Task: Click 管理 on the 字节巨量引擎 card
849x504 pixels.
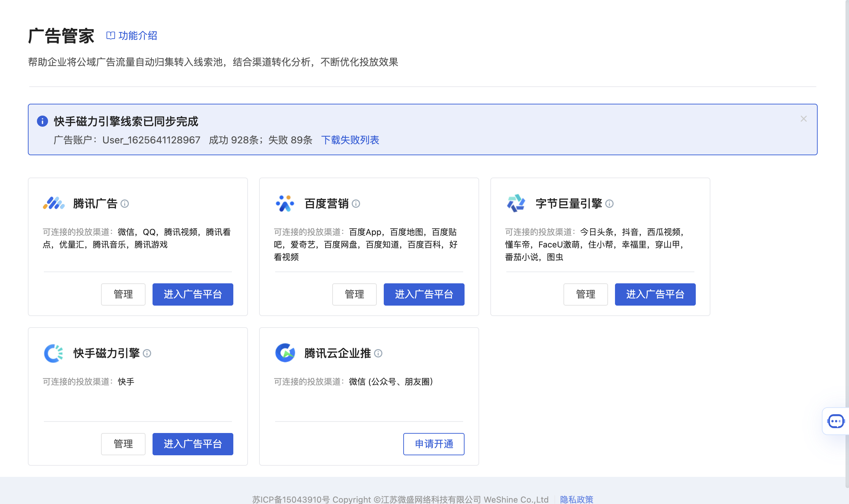Action: coord(586,294)
